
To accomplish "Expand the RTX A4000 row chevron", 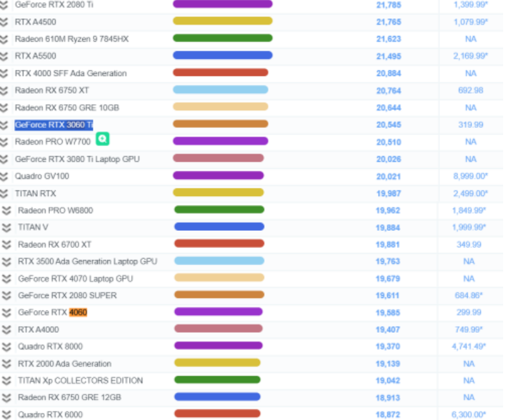I will [x=6, y=330].
